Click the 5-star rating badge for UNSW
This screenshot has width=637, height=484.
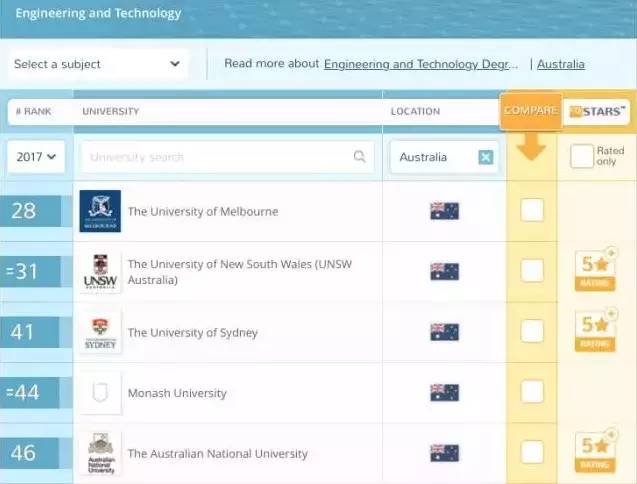595,270
